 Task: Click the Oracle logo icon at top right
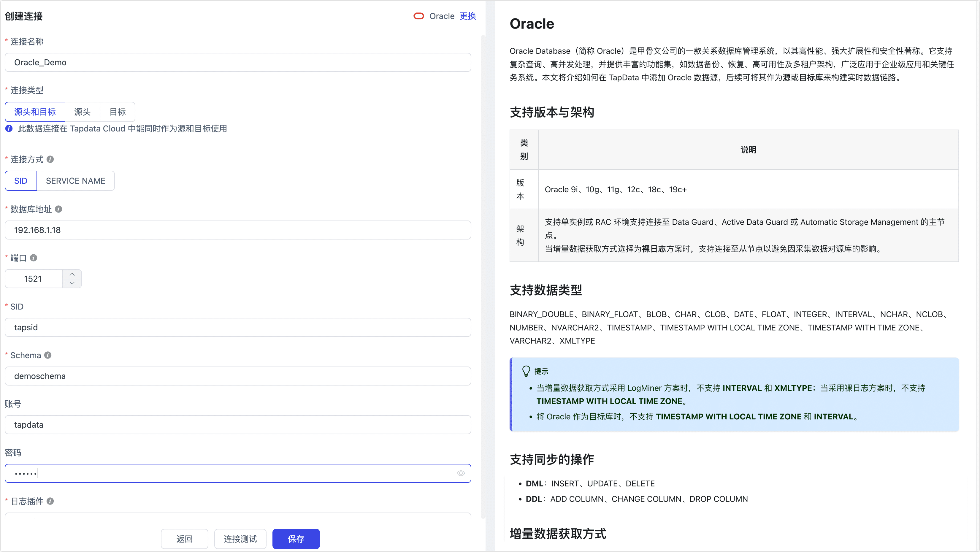(418, 16)
